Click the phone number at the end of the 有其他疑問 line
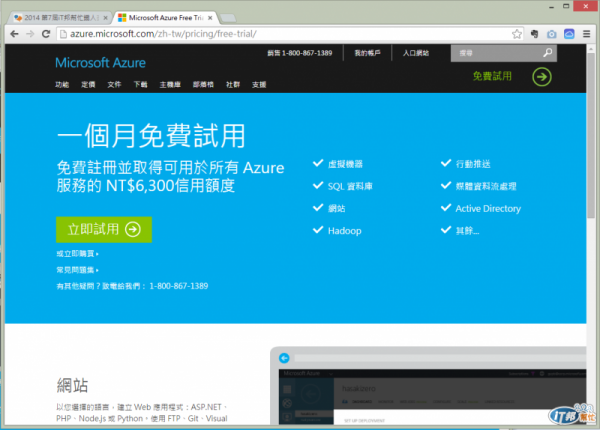 [179, 286]
